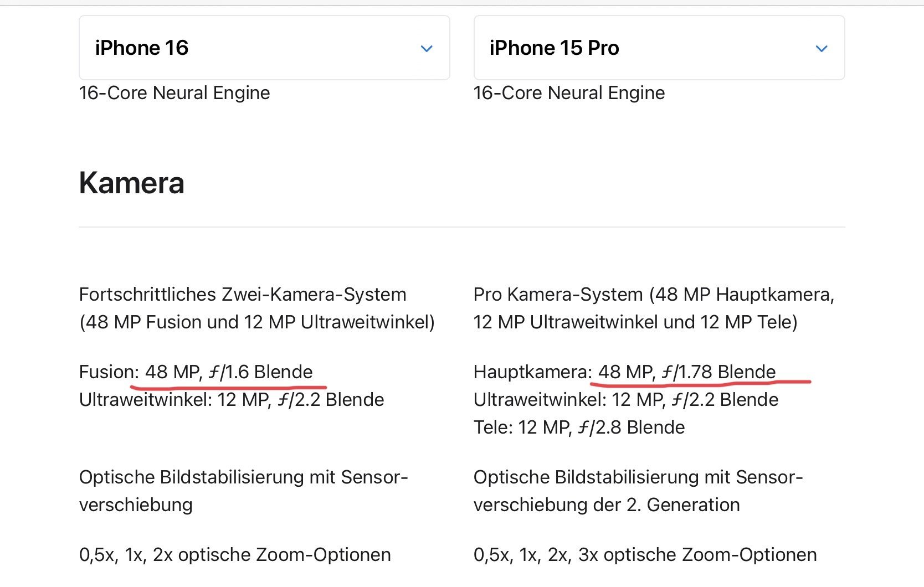Click the Tele 12 MP ƒ/2.8 Blende line
The width and height of the screenshot is (924, 587).
579,427
